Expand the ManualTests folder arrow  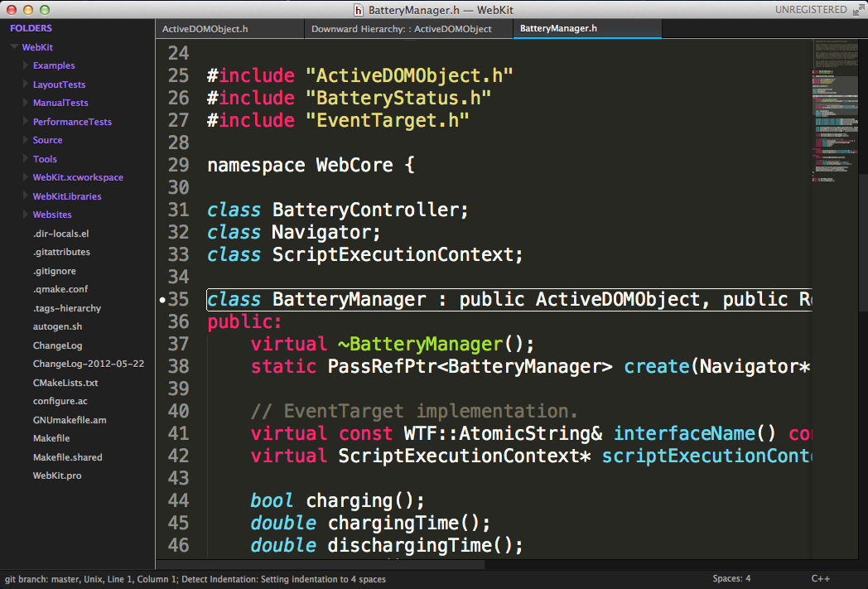tap(26, 103)
